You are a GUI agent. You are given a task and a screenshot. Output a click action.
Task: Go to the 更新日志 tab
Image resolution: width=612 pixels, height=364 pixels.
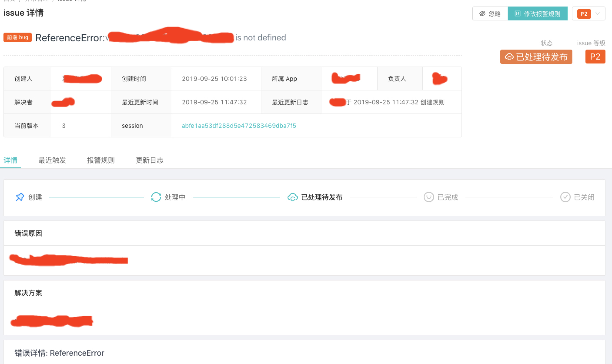tap(149, 160)
